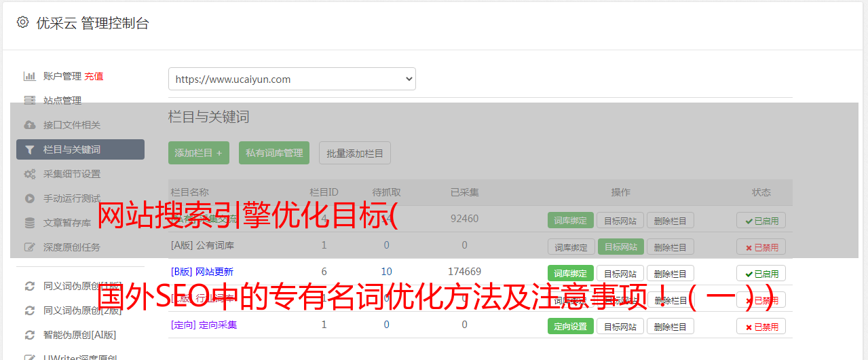Click the gear icon beside 优采云 管理控制台
Screen dimensions: 868x360
(x=22, y=22)
